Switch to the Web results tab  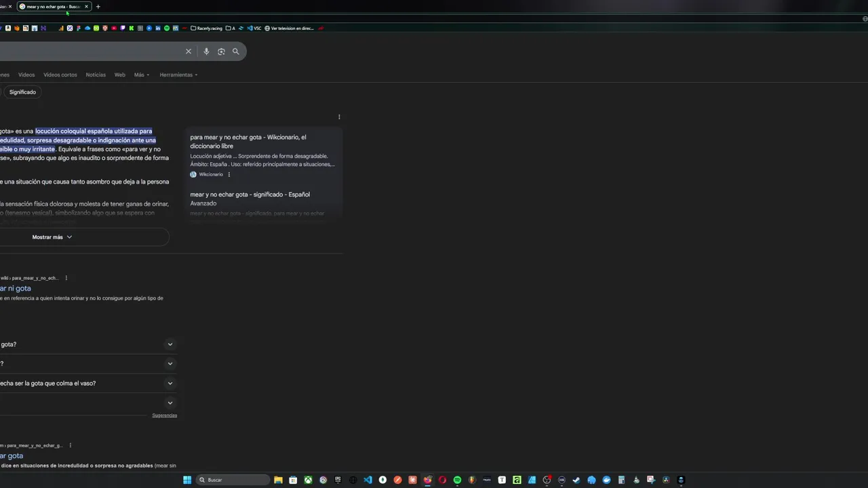[120, 75]
